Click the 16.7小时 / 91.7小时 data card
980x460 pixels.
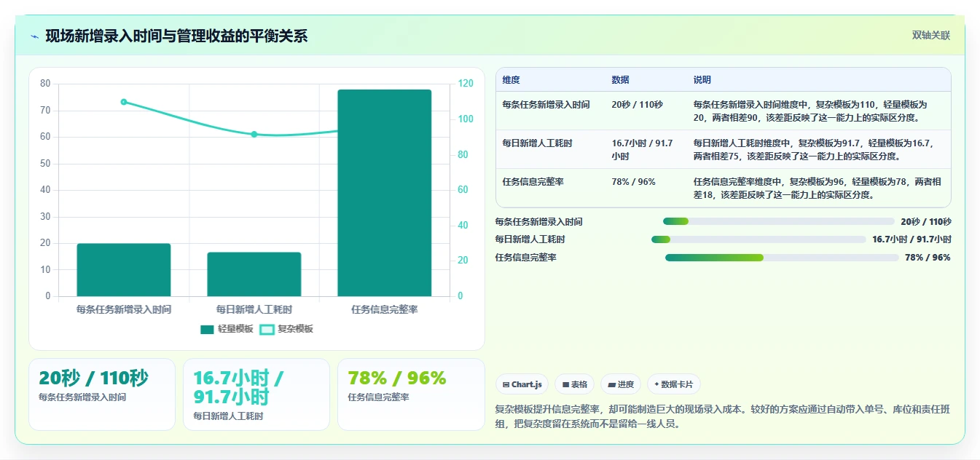coord(256,394)
